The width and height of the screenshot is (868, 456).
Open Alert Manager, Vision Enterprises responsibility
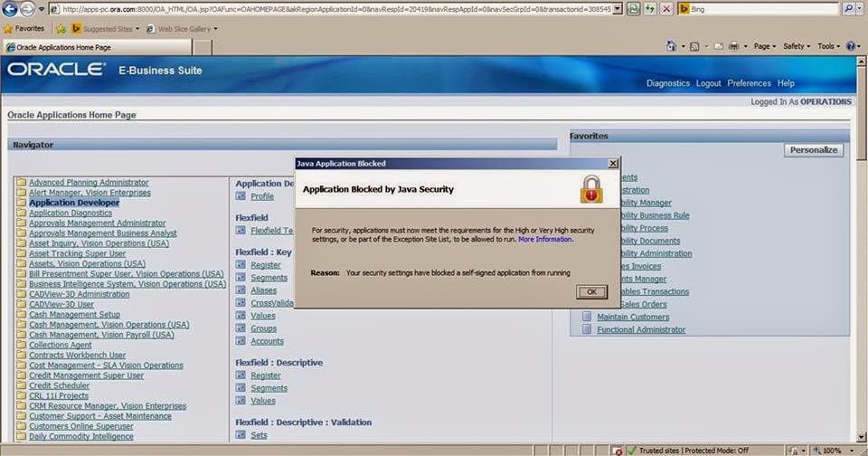90,193
